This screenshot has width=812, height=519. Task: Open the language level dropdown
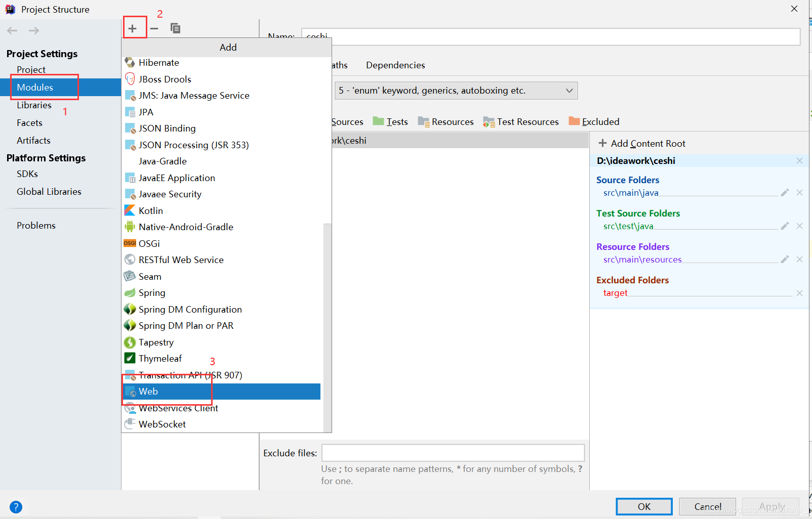coord(456,91)
